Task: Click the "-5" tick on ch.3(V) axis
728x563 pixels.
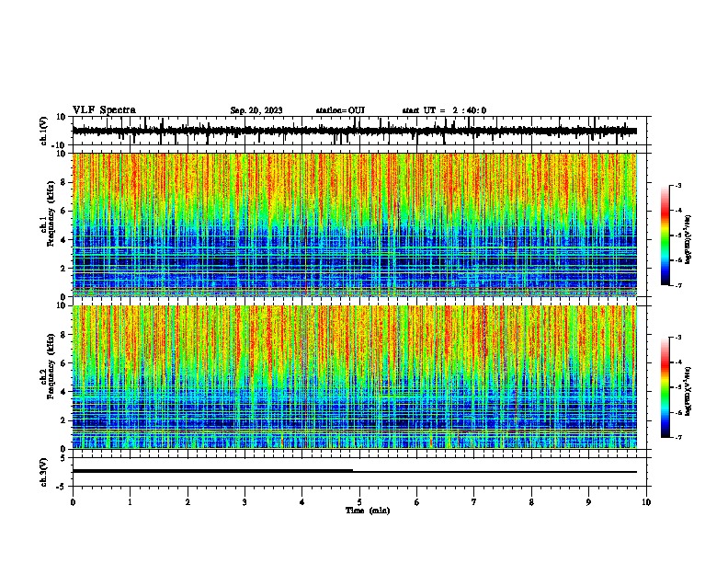Action: [x=62, y=487]
